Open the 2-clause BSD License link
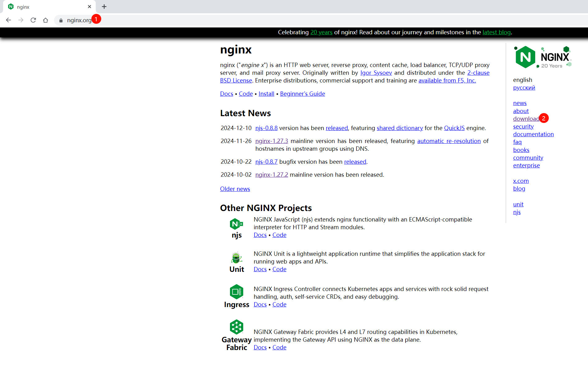The height and width of the screenshot is (367, 588). tap(478, 73)
